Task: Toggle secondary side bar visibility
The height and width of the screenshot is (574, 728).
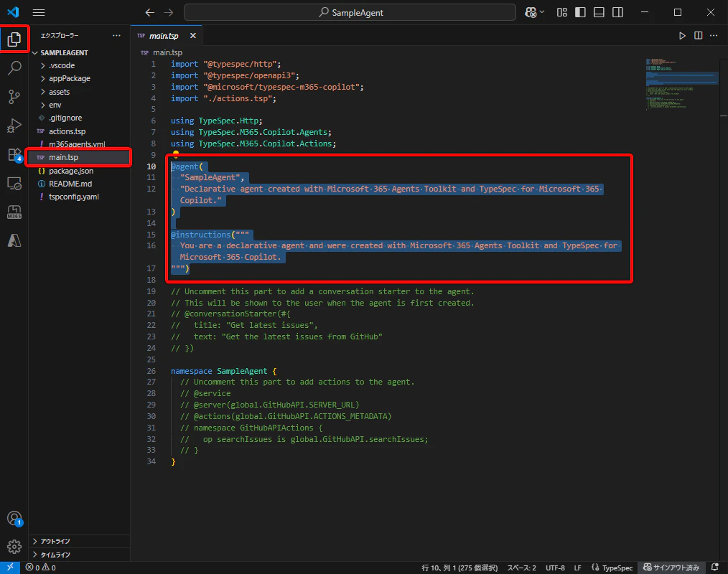Action: [617, 12]
